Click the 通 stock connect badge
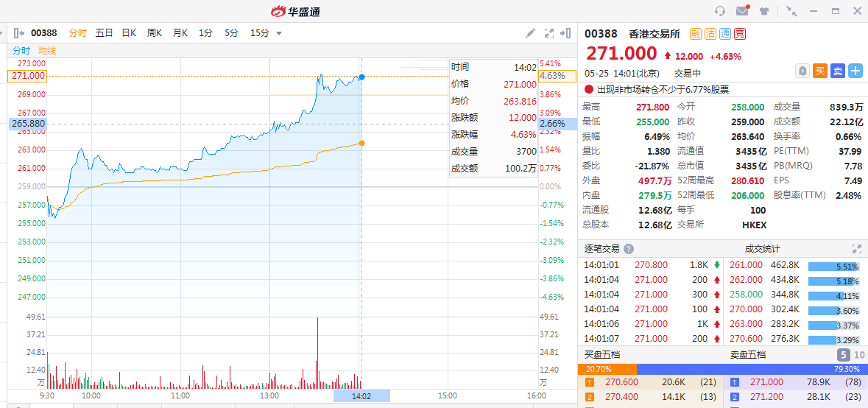 [724, 34]
